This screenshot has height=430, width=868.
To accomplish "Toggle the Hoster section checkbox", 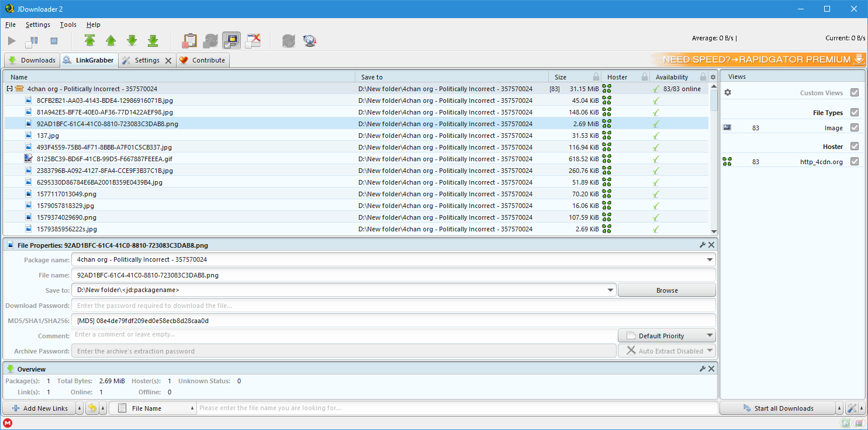I will pyautogui.click(x=855, y=146).
